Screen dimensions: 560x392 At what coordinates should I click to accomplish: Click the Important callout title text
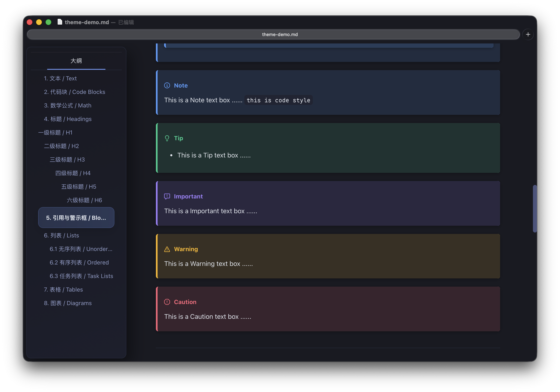188,196
